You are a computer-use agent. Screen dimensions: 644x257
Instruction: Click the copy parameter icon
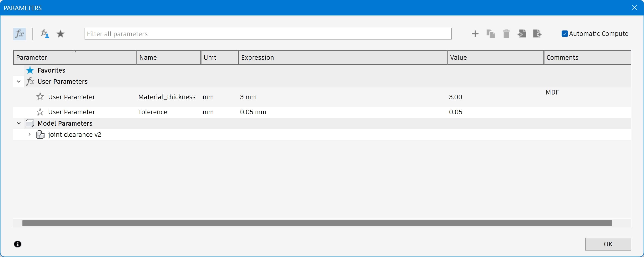[491, 34]
